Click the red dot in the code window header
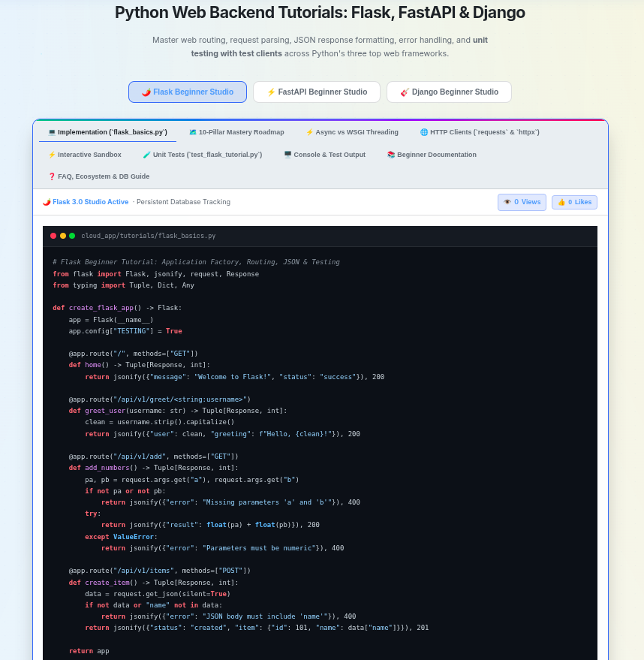This screenshot has height=660, width=644. [x=53, y=236]
